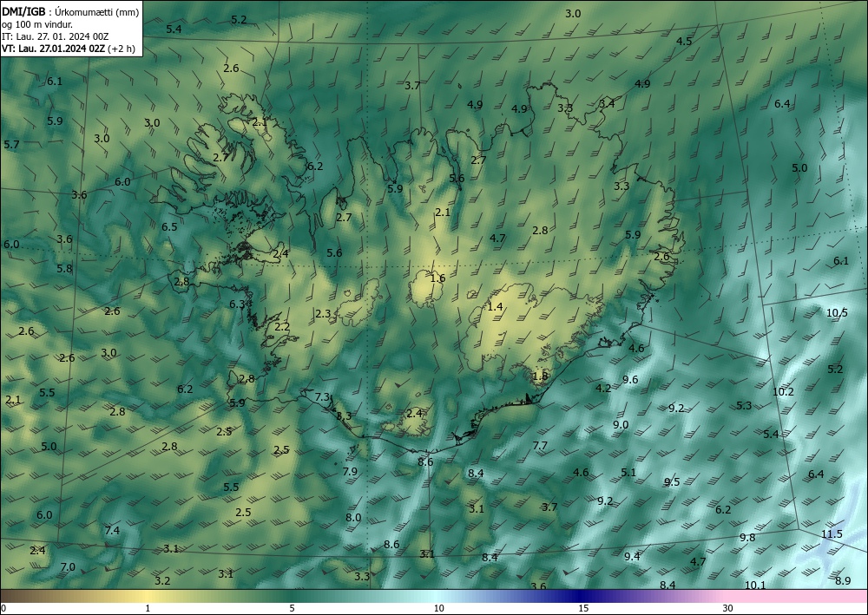Image resolution: width=868 pixels, height=615 pixels.
Task: Select the 9.8 value on the map
Action: pos(747,537)
